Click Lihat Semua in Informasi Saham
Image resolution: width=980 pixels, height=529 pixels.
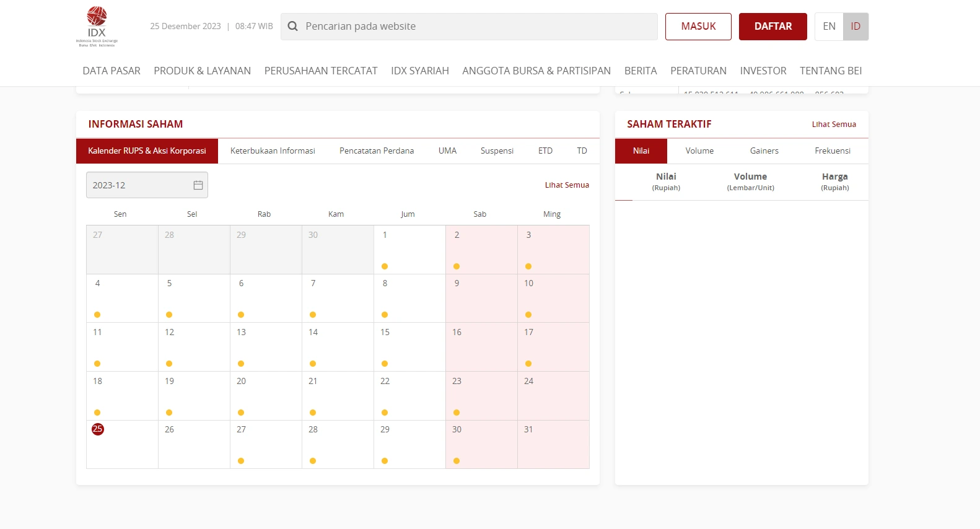tap(567, 185)
